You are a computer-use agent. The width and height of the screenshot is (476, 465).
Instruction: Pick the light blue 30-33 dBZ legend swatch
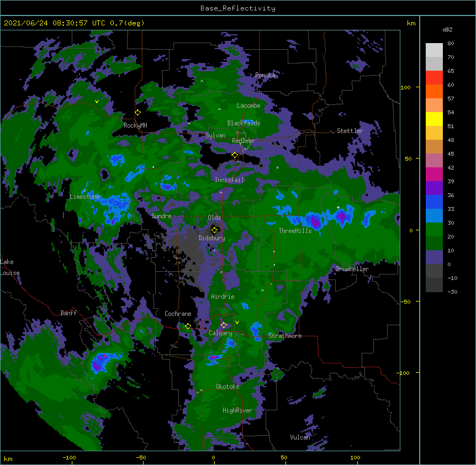coord(434,216)
